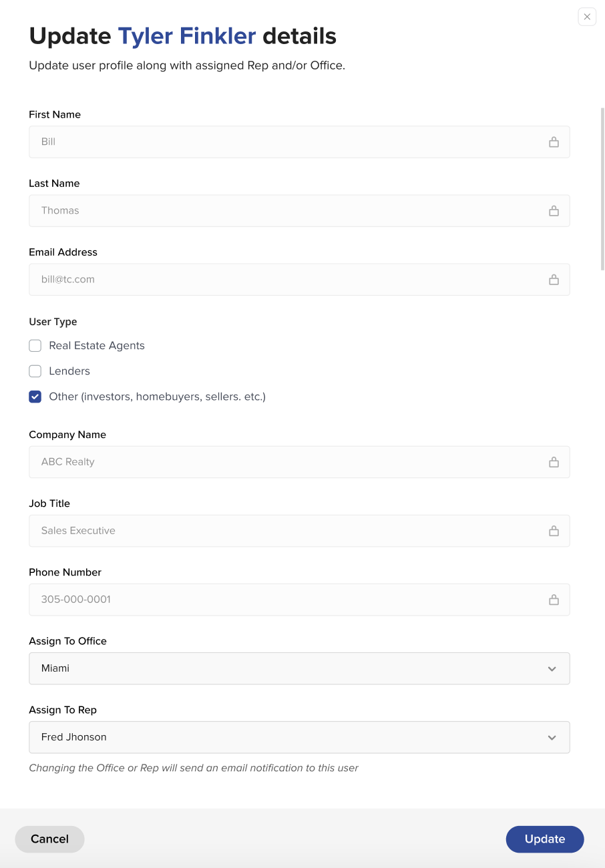
Task: Click the chevron arrow beside Fred Jhonson
Action: [552, 738]
